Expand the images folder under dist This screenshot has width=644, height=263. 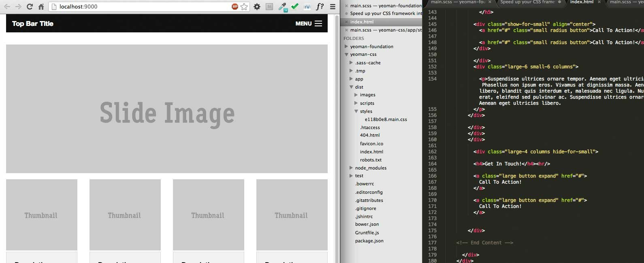tap(356, 95)
